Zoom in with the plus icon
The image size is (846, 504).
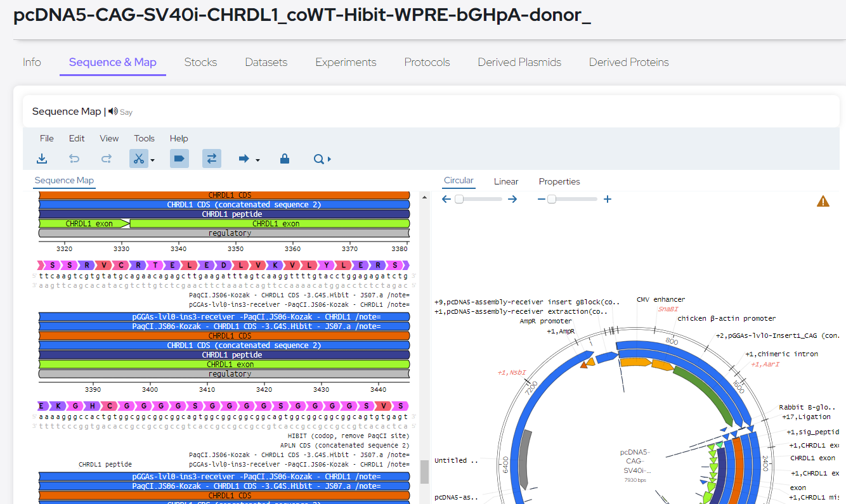(608, 199)
